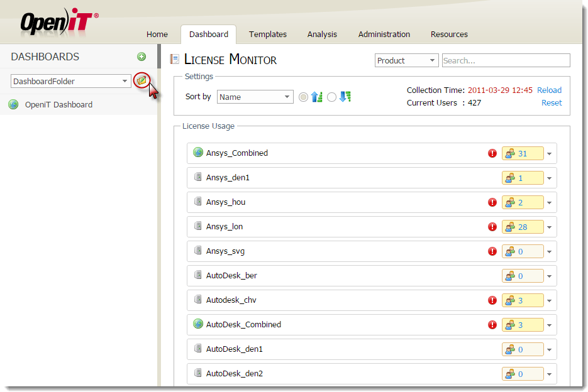Open Ansys_den1 users count 1
588x392 pixels.
click(523, 178)
